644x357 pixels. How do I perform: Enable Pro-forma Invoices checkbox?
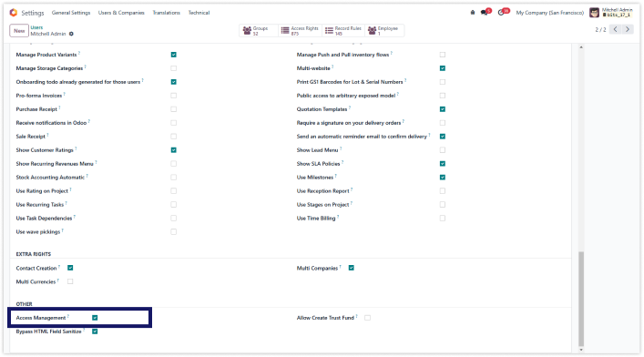[x=174, y=96]
